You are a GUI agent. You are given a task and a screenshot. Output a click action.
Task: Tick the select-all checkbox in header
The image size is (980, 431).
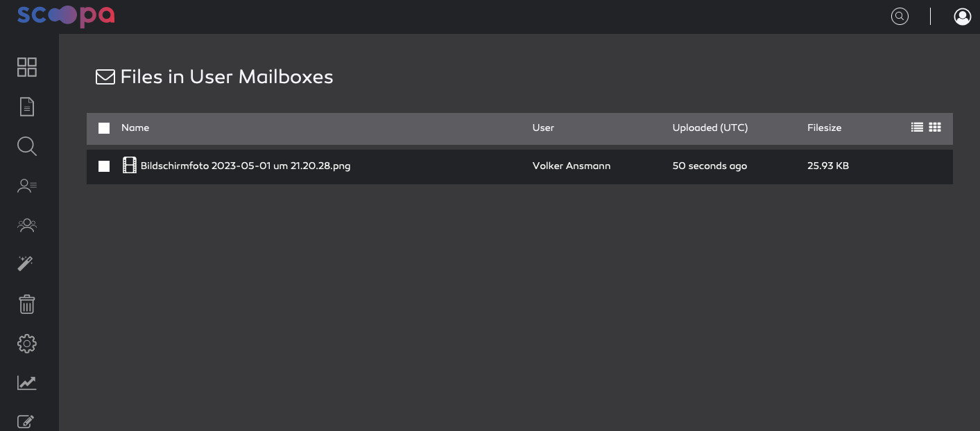click(x=104, y=128)
